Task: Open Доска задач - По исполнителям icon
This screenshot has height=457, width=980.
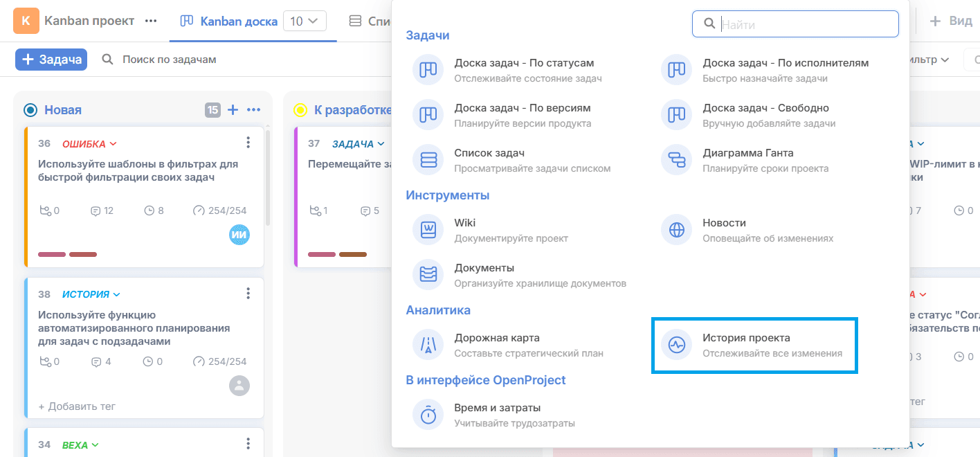Action: [x=677, y=70]
